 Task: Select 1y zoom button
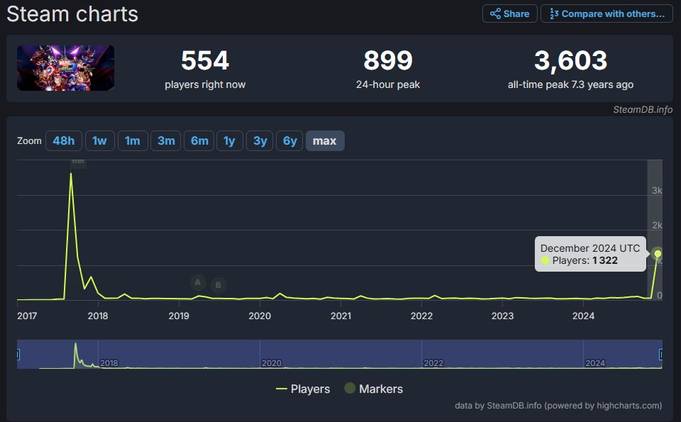pyautogui.click(x=229, y=141)
